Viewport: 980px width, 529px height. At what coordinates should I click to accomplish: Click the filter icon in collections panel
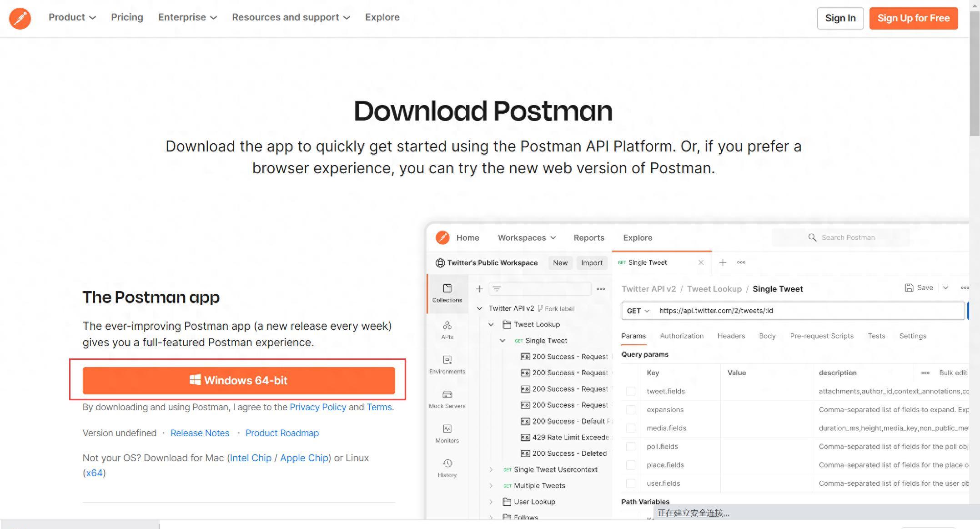(x=497, y=289)
